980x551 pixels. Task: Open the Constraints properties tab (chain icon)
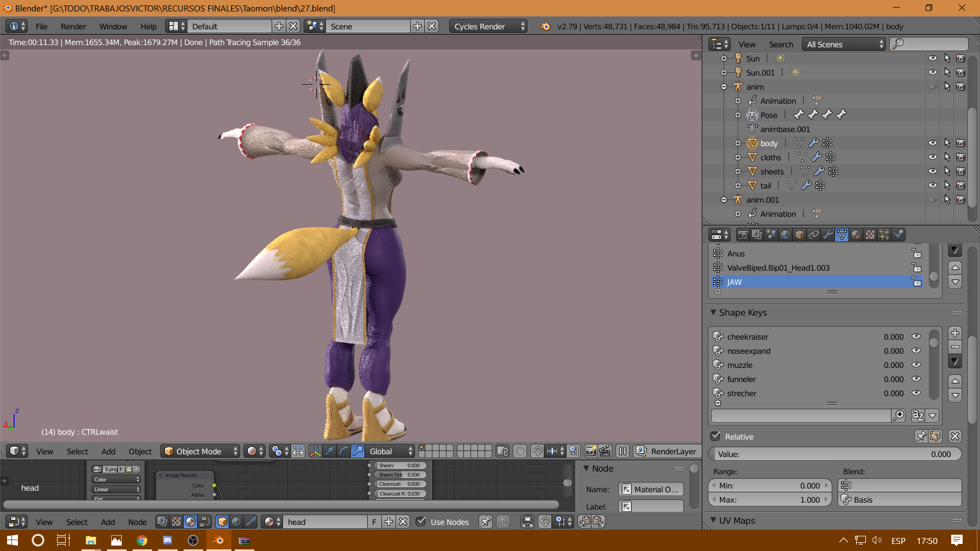(813, 235)
